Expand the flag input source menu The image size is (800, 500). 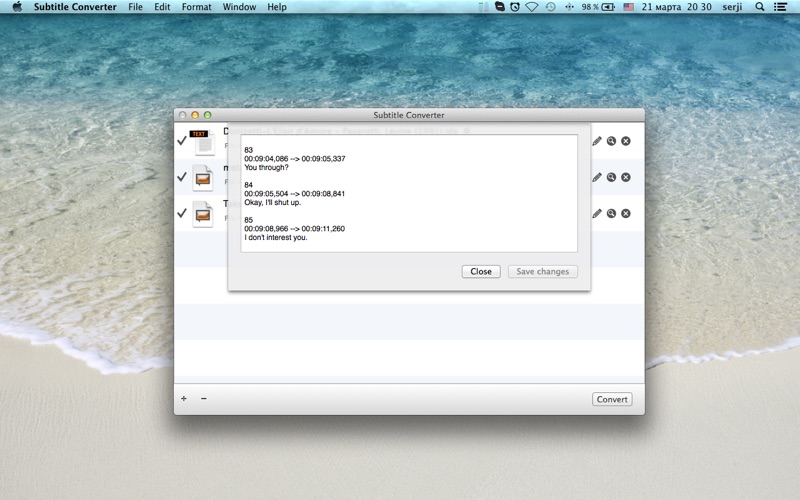point(628,7)
